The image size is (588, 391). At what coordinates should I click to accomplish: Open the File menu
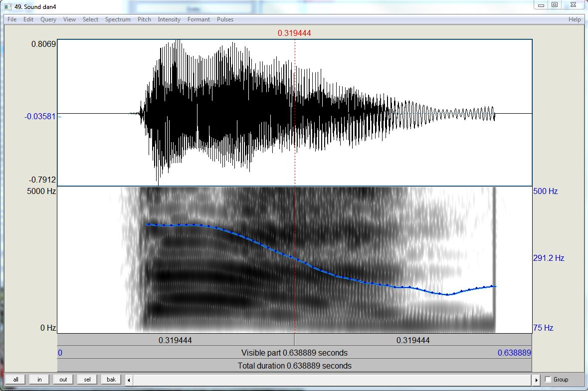(12, 19)
